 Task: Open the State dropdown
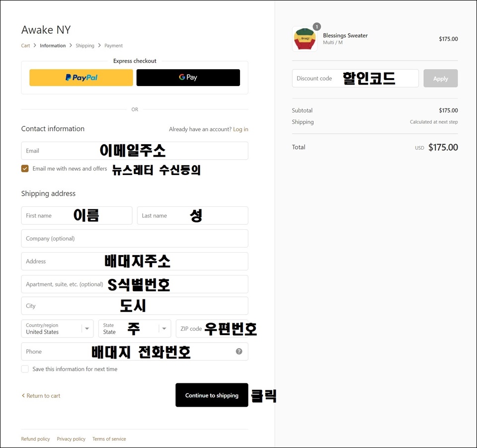[135, 329]
